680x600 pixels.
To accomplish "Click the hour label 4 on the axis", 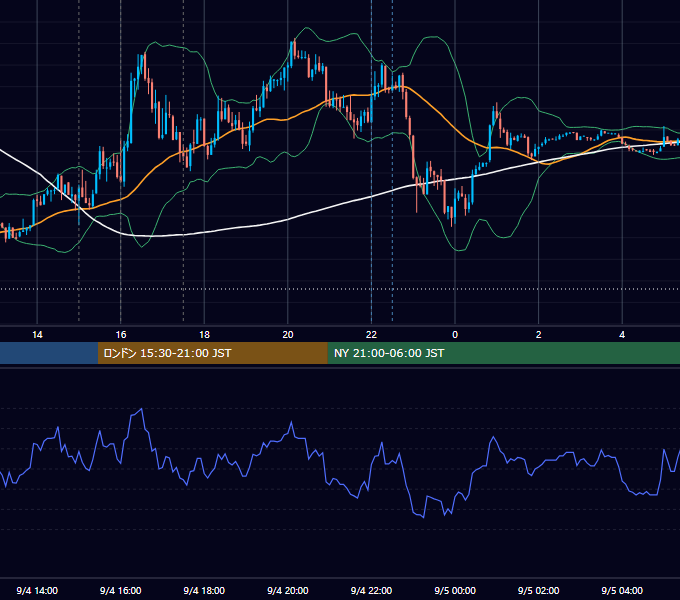I will point(622,335).
